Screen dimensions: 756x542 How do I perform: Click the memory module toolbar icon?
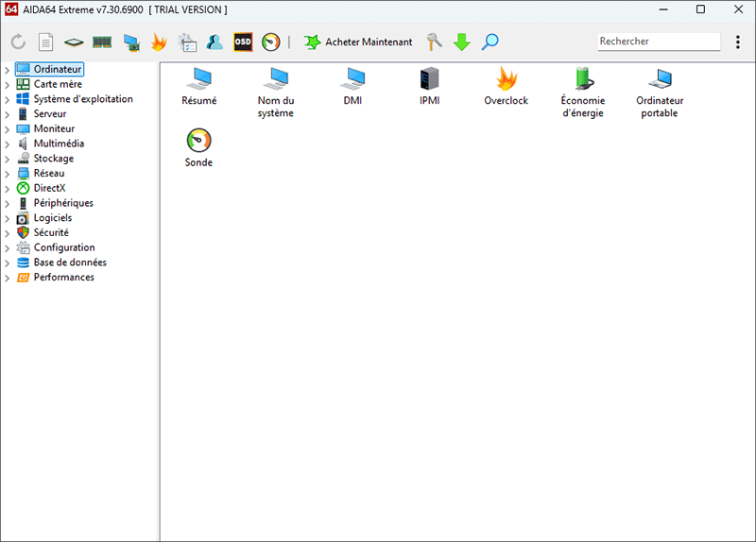(x=102, y=42)
